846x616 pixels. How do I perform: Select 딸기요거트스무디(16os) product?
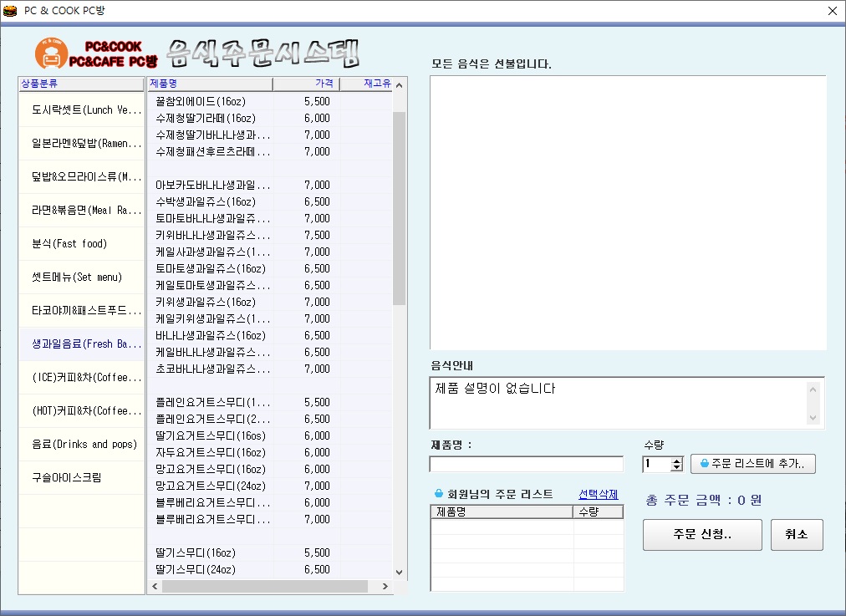270,435
